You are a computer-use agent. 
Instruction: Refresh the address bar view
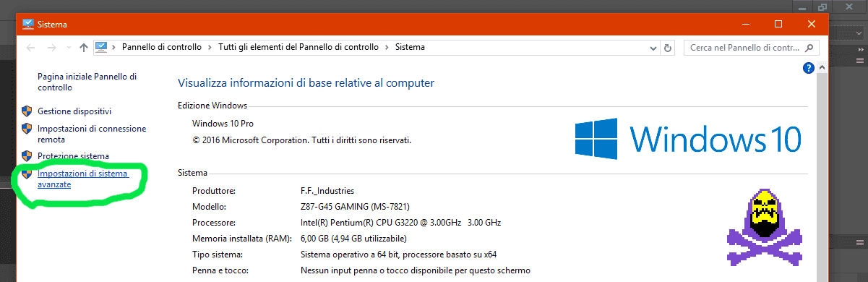coord(669,48)
